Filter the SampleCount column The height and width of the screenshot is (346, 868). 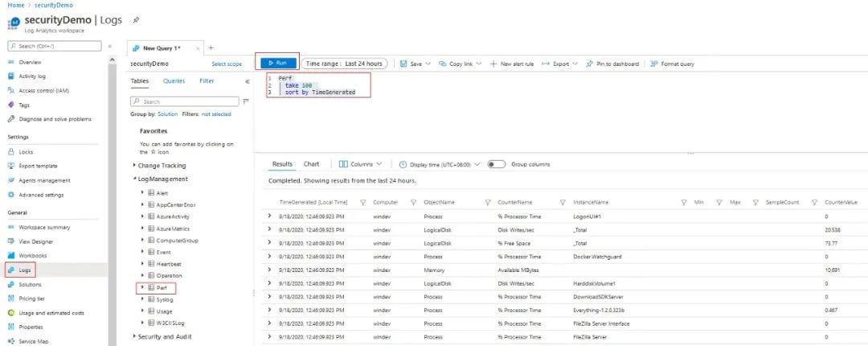[814, 203]
